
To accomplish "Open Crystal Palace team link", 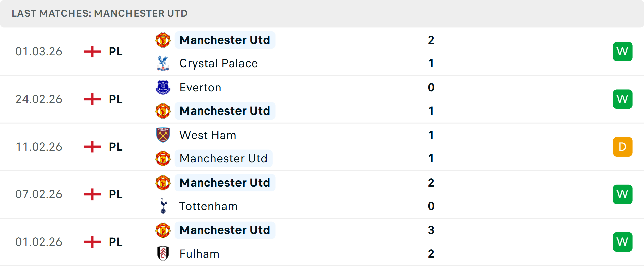I will coord(219,63).
